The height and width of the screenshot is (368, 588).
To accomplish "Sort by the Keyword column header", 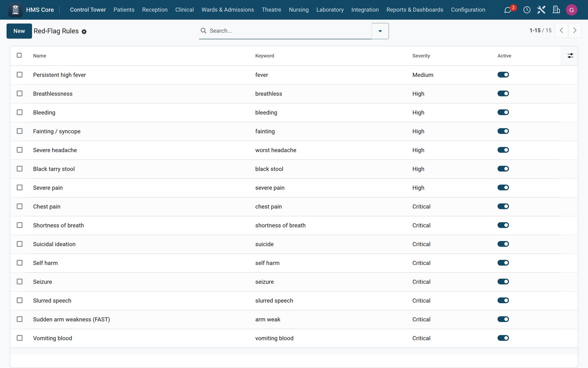I will (x=265, y=56).
